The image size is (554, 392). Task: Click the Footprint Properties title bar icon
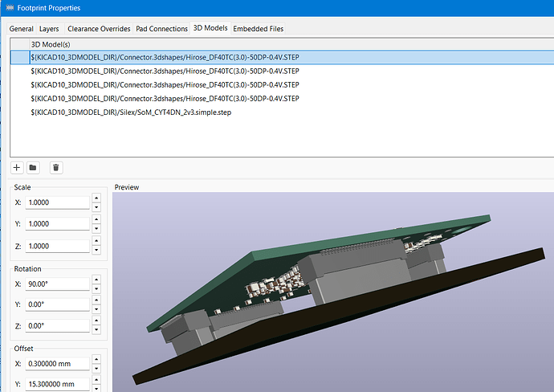[10, 8]
